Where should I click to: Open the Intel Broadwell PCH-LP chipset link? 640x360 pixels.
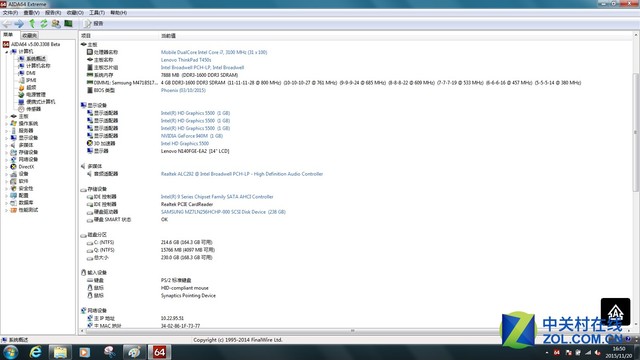pos(202,67)
